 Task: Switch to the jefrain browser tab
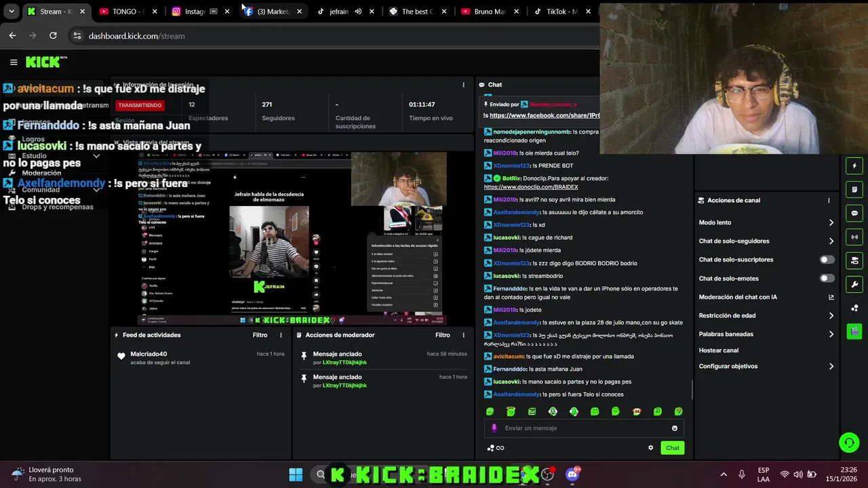[x=346, y=12]
